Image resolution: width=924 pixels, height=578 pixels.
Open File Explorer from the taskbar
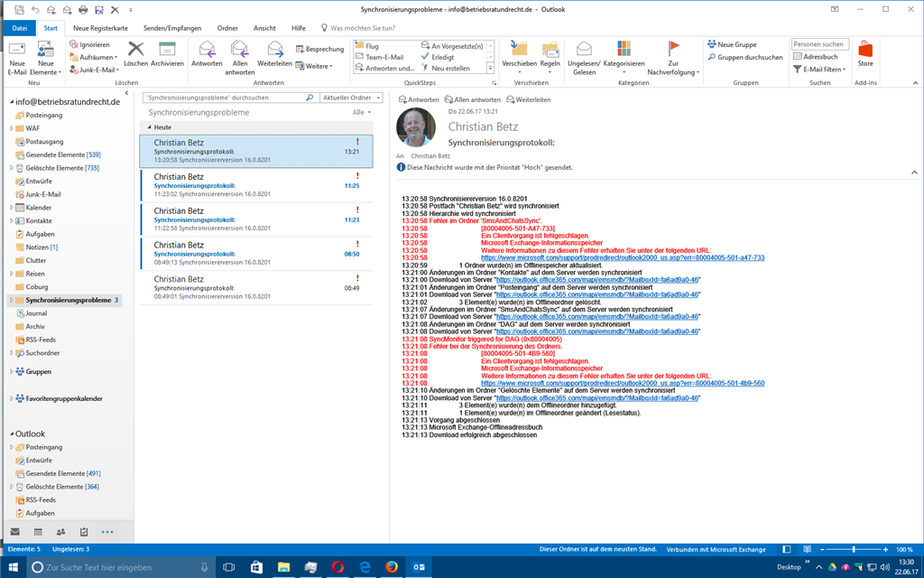click(x=283, y=567)
